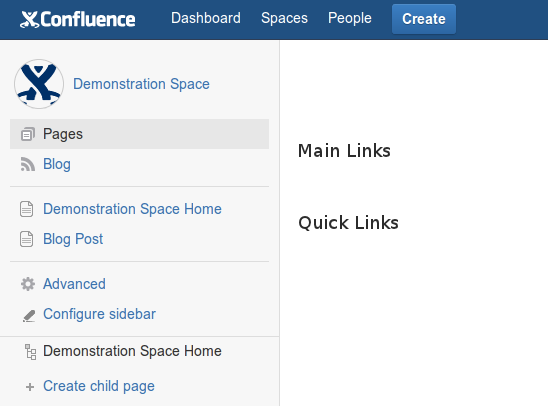Viewport: 548px width, 406px height.
Task: Open the Dashboard menu item
Action: 206,18
